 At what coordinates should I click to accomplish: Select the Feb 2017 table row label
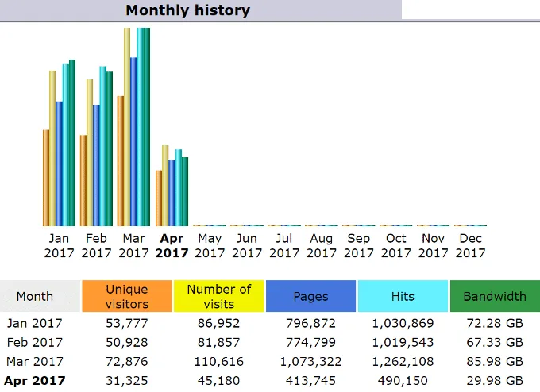click(x=35, y=343)
